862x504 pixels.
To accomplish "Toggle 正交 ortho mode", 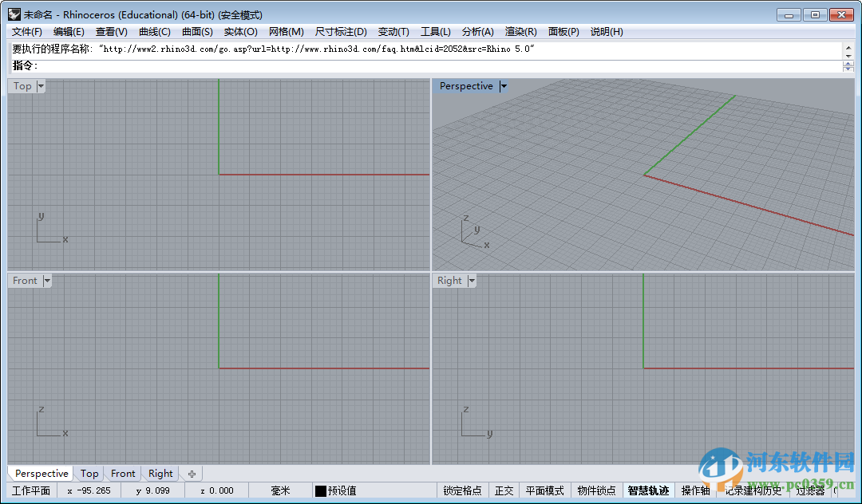I will (504, 490).
